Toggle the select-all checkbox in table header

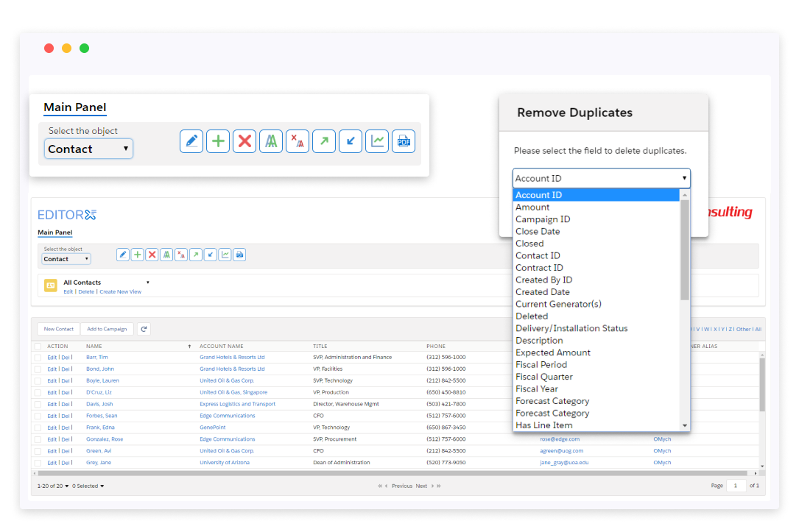pos(38,346)
